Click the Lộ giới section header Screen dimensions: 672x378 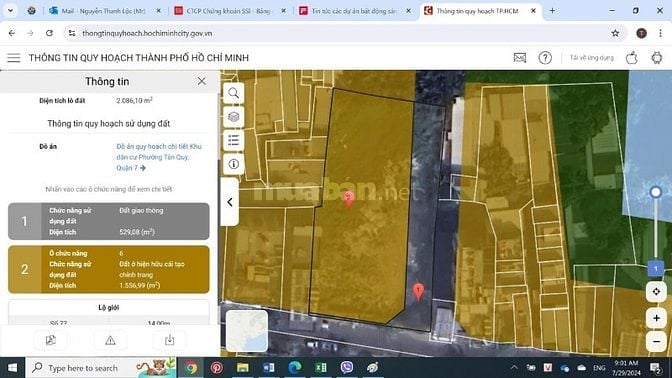point(108,307)
